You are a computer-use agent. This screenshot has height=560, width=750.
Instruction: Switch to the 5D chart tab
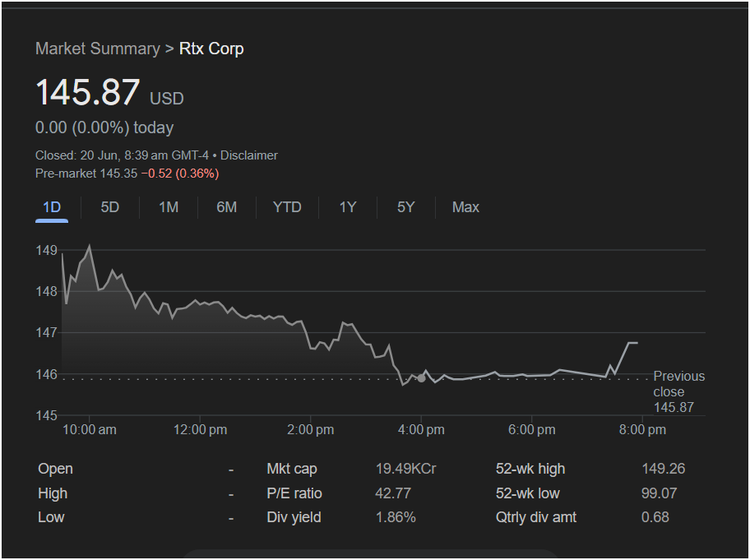[109, 207]
